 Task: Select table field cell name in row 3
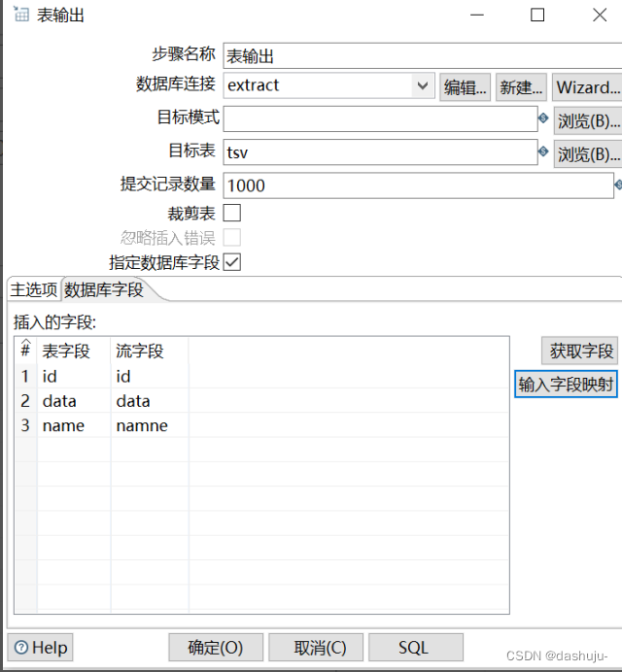[x=74, y=425]
